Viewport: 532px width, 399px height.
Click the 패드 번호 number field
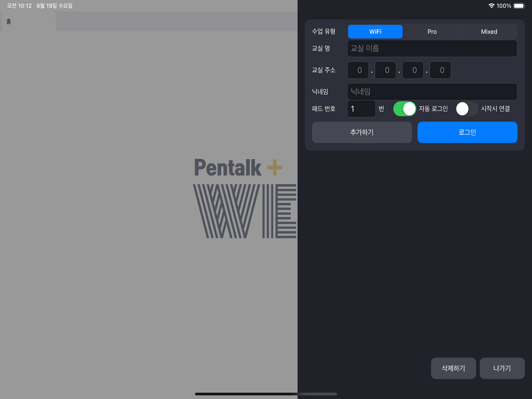coord(361,109)
